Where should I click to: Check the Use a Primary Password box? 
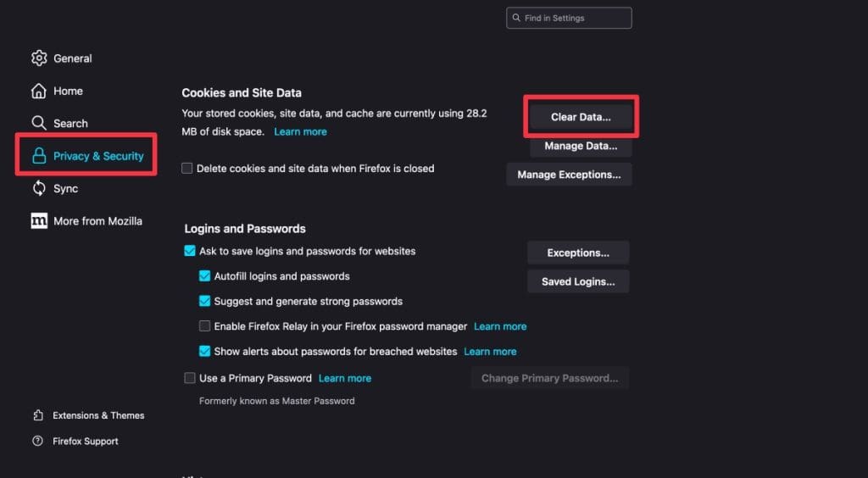[190, 378]
